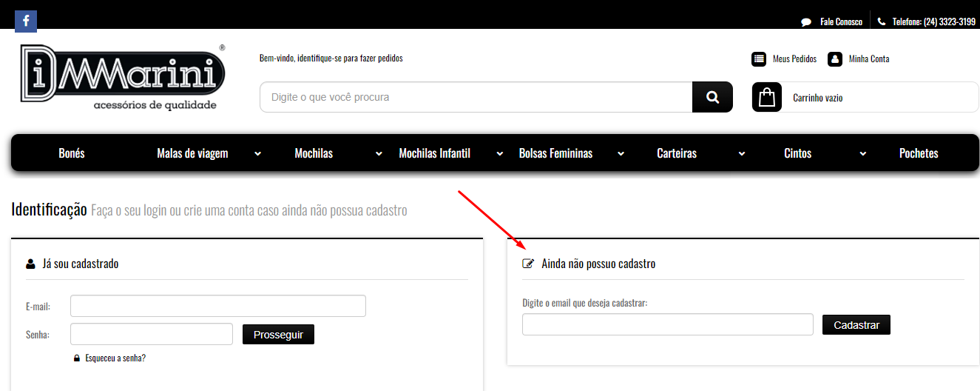This screenshot has height=391, width=980.
Task: Expand the Carteiras dropdown chevron
Action: click(x=742, y=154)
